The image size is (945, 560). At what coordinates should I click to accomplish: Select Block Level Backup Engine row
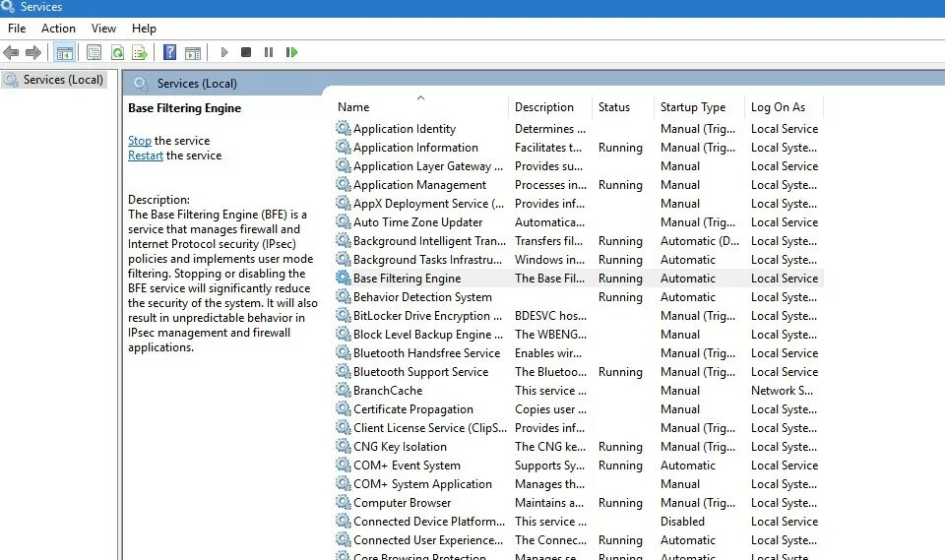(x=579, y=334)
